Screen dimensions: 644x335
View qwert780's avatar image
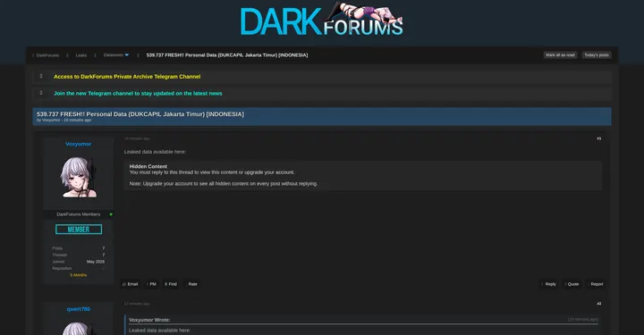pos(79,329)
